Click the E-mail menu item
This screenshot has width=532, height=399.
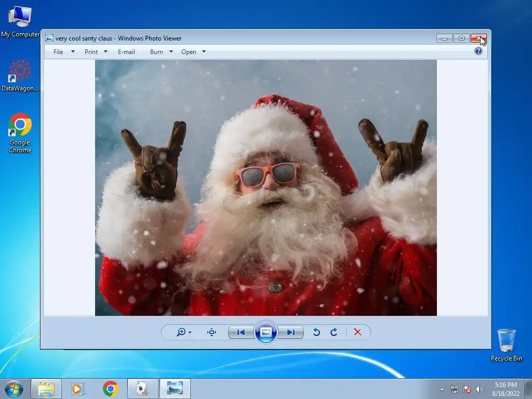pos(126,52)
